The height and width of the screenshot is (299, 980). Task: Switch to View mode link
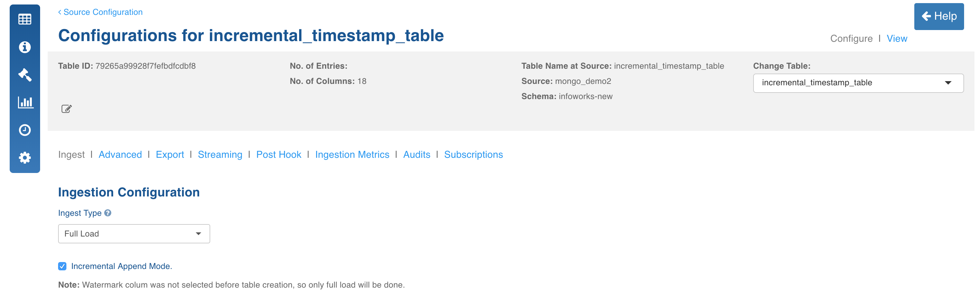tap(897, 38)
